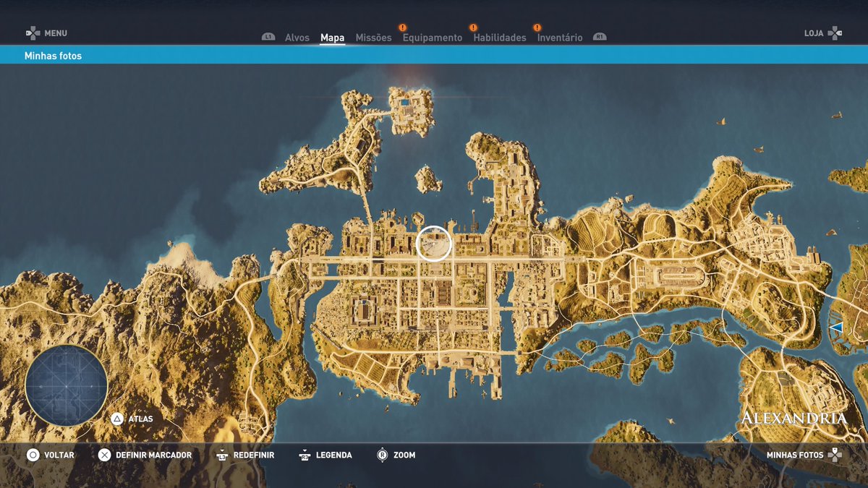Image resolution: width=868 pixels, height=488 pixels.
Task: Click the Definir Marcador text button
Action: [153, 455]
